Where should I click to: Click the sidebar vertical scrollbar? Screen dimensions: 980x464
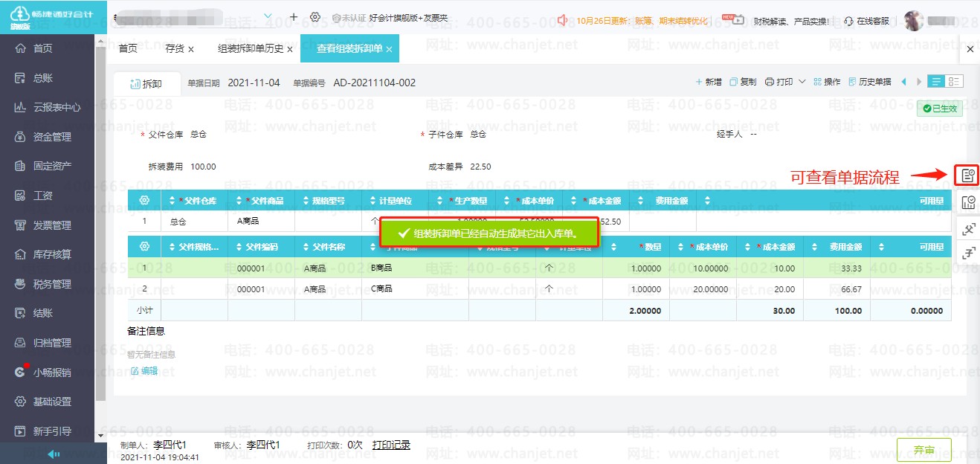100,223
